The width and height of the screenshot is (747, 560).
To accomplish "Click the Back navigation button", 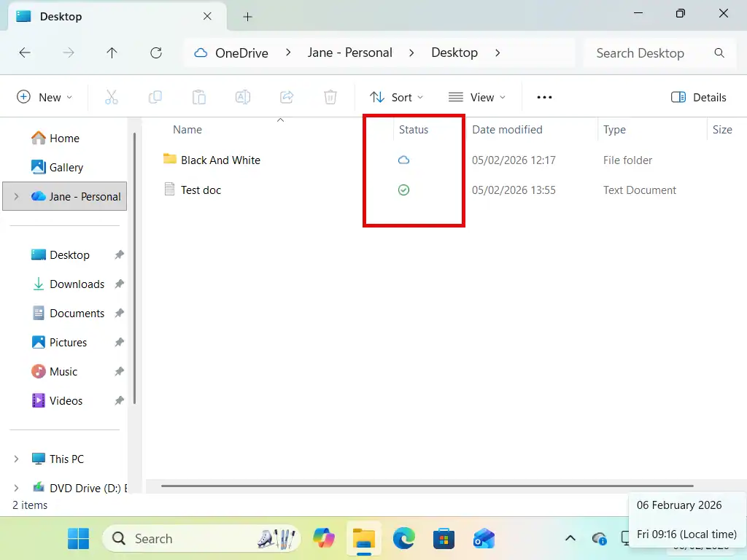I will tap(24, 52).
